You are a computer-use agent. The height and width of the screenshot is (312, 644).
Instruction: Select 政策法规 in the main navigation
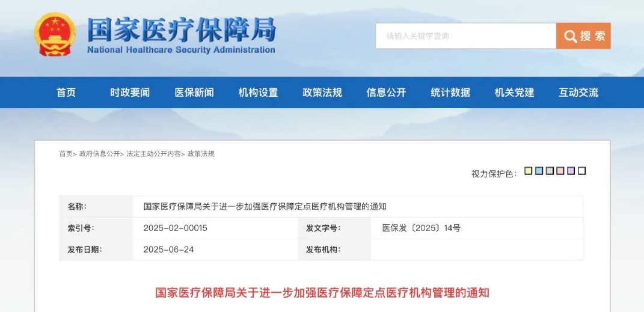click(322, 93)
